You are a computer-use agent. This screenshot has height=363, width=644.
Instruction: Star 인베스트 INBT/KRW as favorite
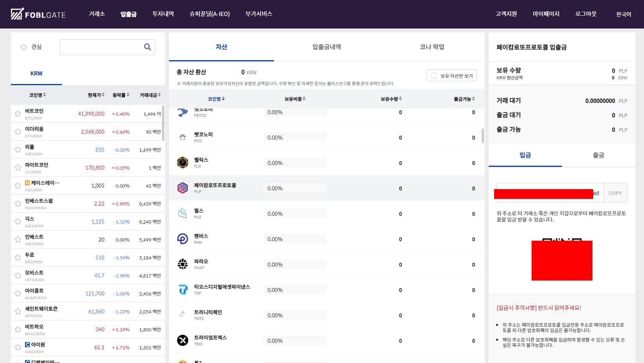[x=18, y=240]
